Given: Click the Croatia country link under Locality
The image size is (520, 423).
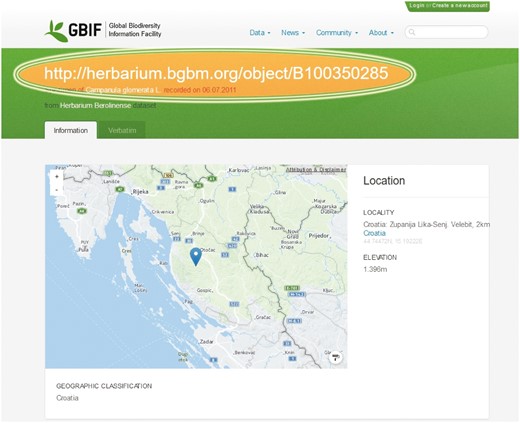Looking at the screenshot, I should coord(374,233).
